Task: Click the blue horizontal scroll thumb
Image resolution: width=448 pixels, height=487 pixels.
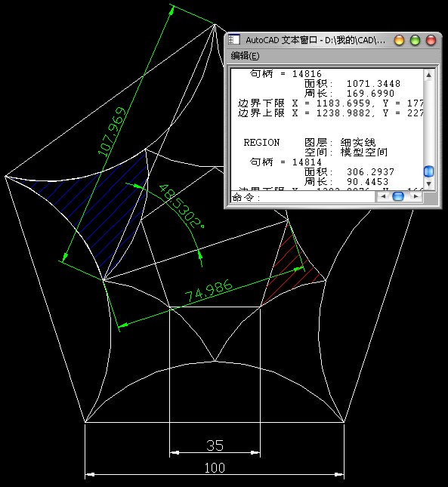Action: (398, 196)
